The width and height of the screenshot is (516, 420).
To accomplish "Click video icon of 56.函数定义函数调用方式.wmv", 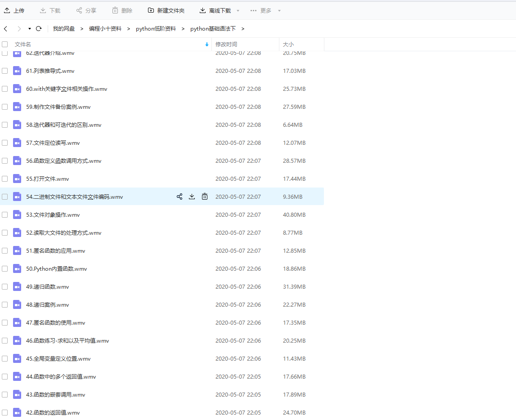I will [x=17, y=161].
